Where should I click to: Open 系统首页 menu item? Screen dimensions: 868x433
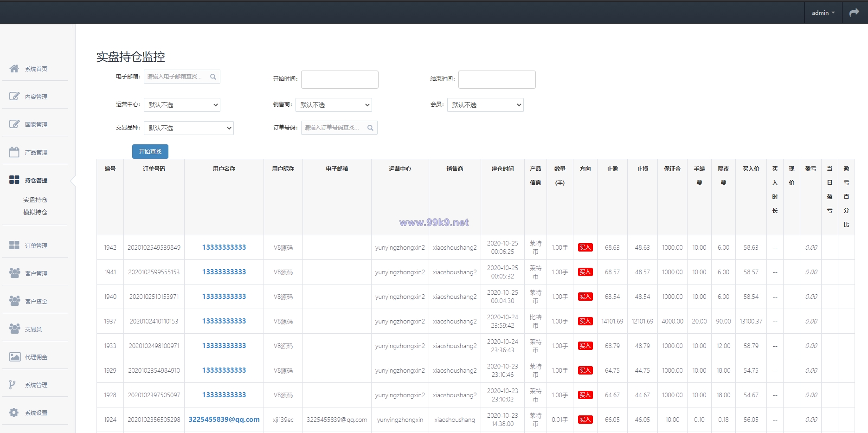pos(36,69)
